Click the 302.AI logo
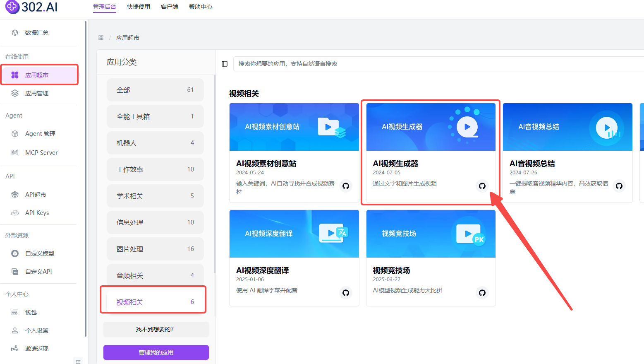The height and width of the screenshot is (364, 644). 31,7
